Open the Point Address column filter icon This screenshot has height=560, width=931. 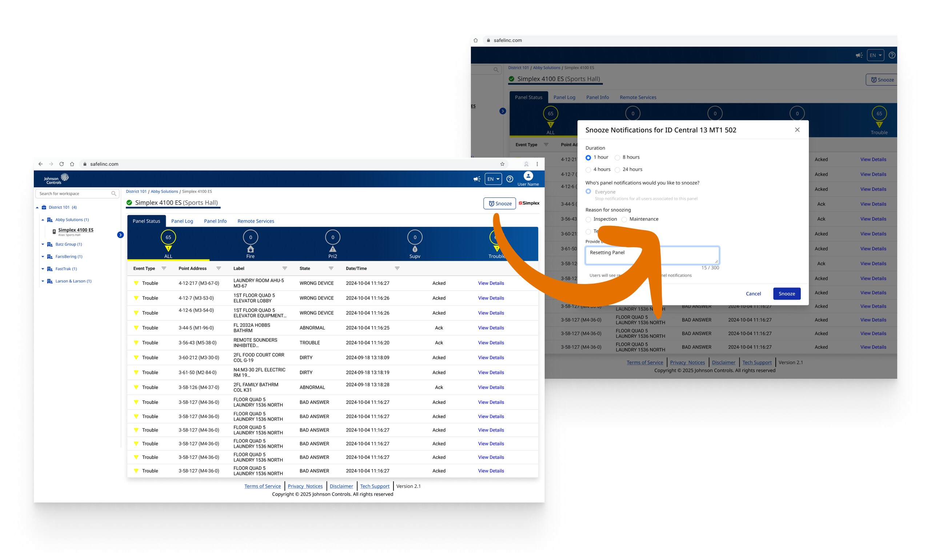coord(219,268)
